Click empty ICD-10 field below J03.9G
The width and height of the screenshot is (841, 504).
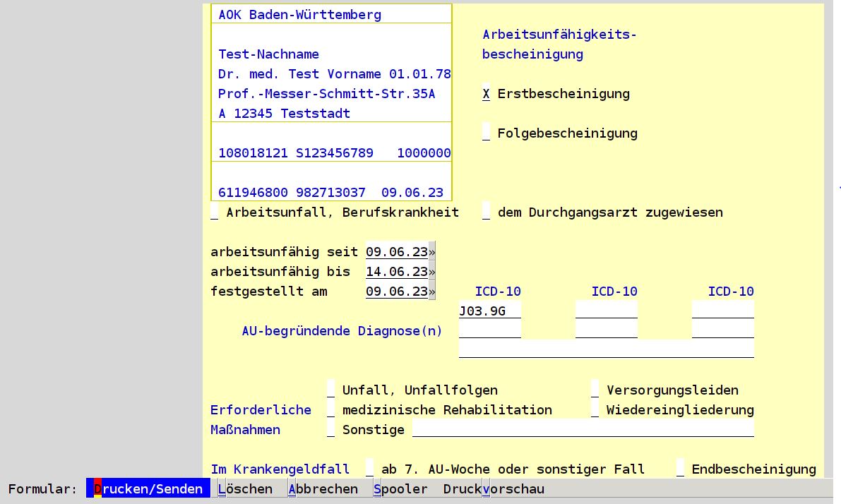(489, 331)
